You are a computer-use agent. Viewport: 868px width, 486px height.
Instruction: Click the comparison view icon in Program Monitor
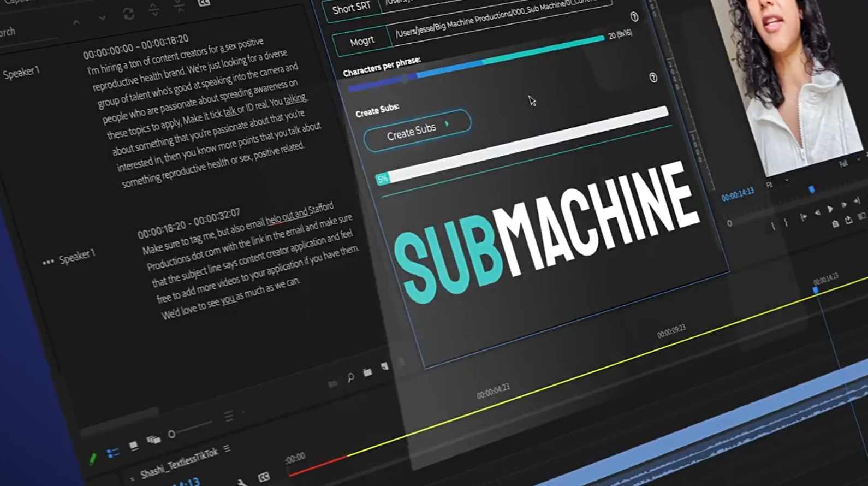click(862, 216)
